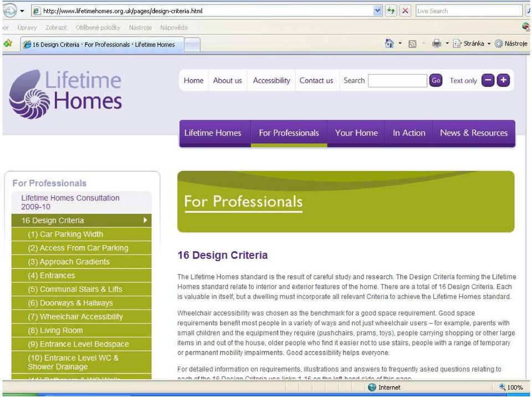Open (9) Entrance Level Bedspace link
The image size is (532, 397).
click(x=81, y=344)
